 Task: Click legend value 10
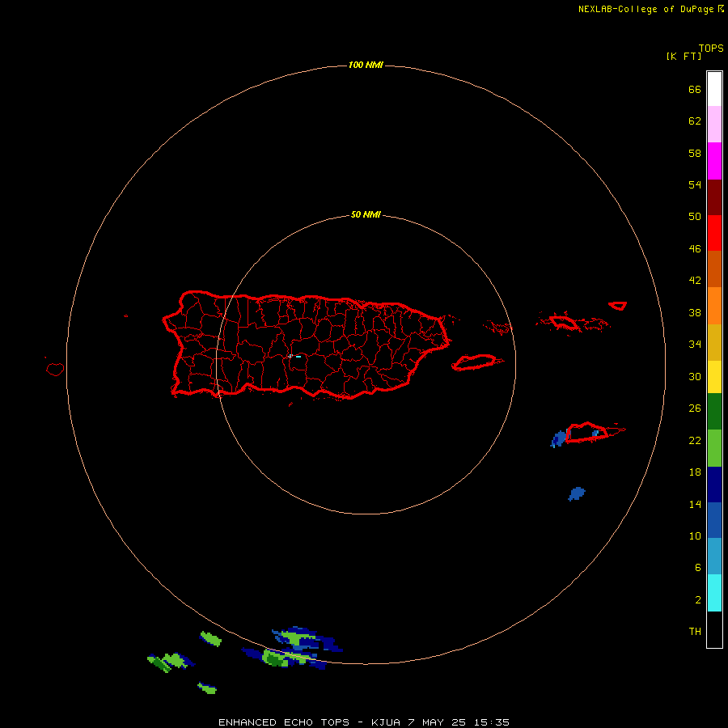(695, 536)
